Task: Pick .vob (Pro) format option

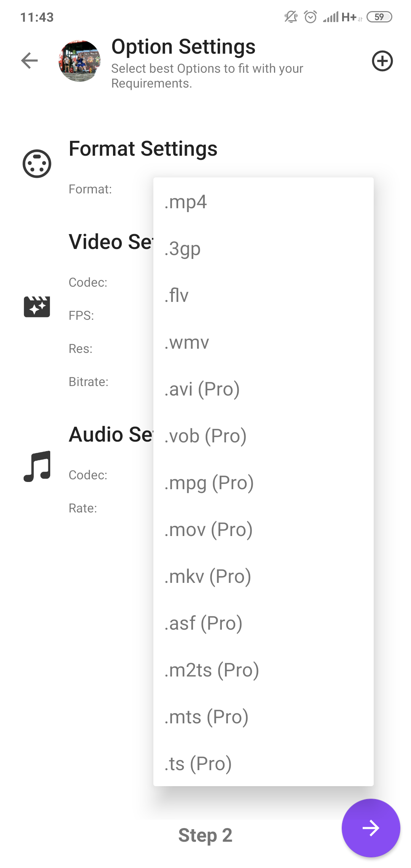Action: [263, 436]
